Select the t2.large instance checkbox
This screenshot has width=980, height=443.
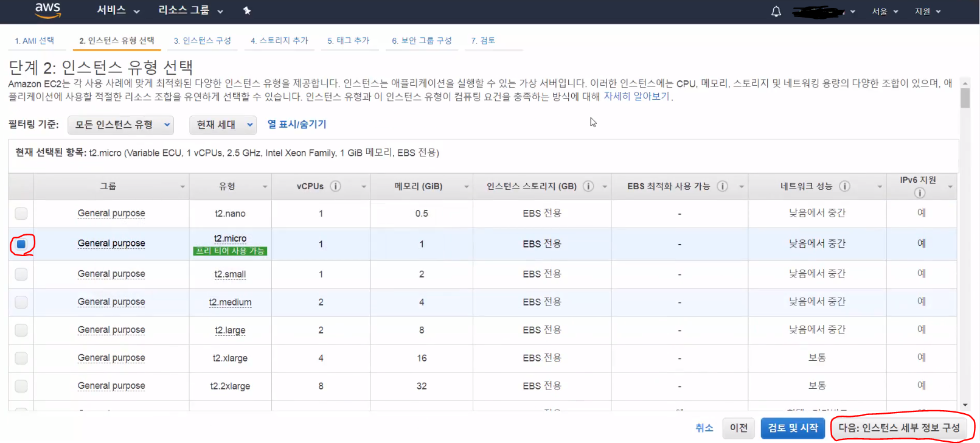click(21, 330)
